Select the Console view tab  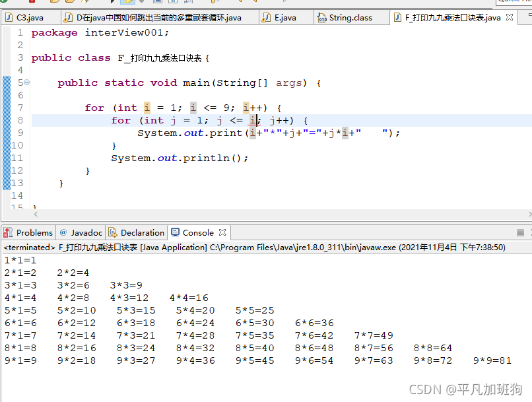198,233
